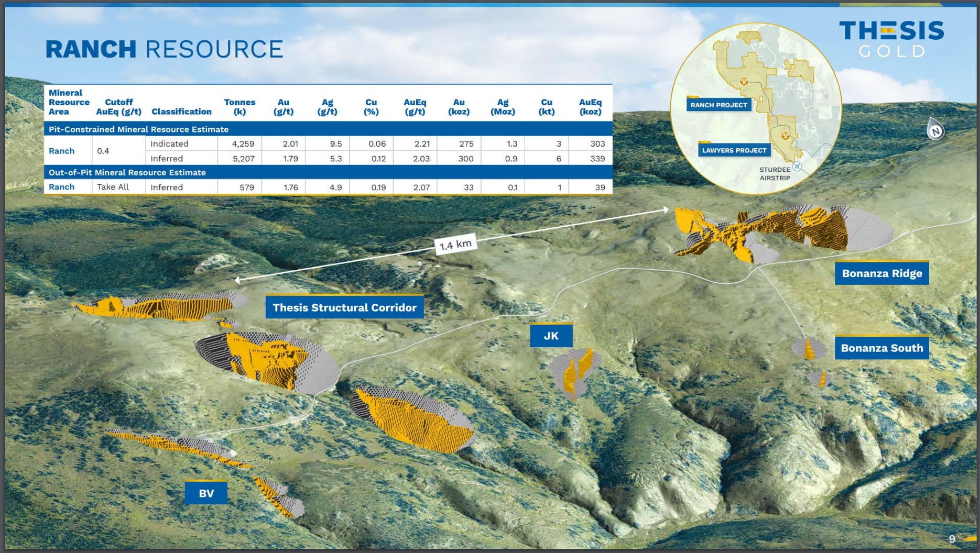Viewport: 980px width, 553px height.
Task: Click the 1.4 km distance label
Action: click(455, 244)
